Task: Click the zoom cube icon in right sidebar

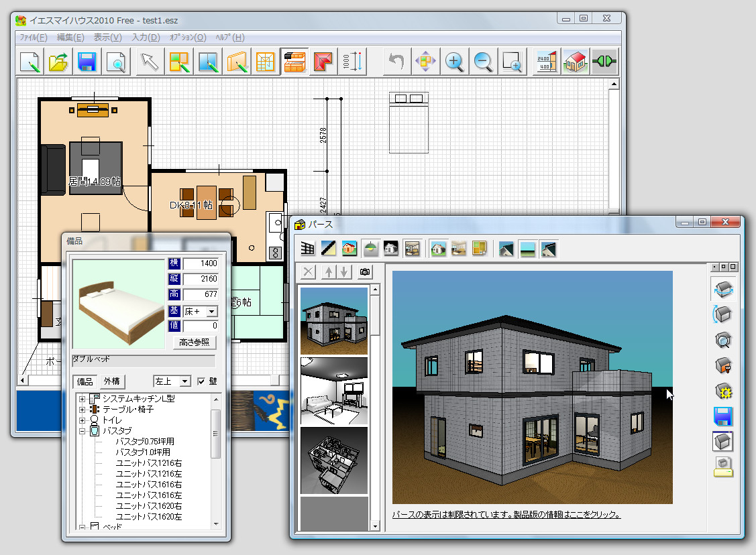Action: (723, 341)
